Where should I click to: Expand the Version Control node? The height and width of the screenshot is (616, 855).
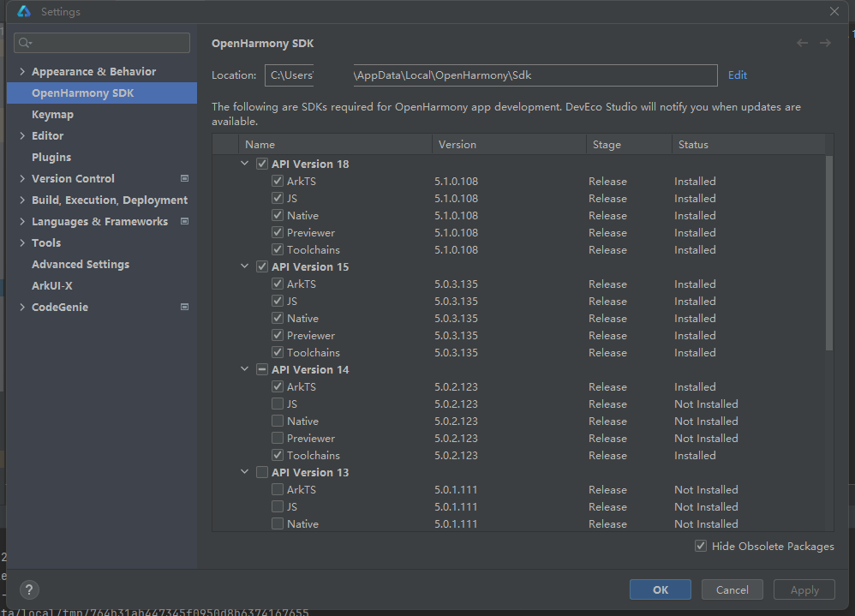click(x=22, y=178)
